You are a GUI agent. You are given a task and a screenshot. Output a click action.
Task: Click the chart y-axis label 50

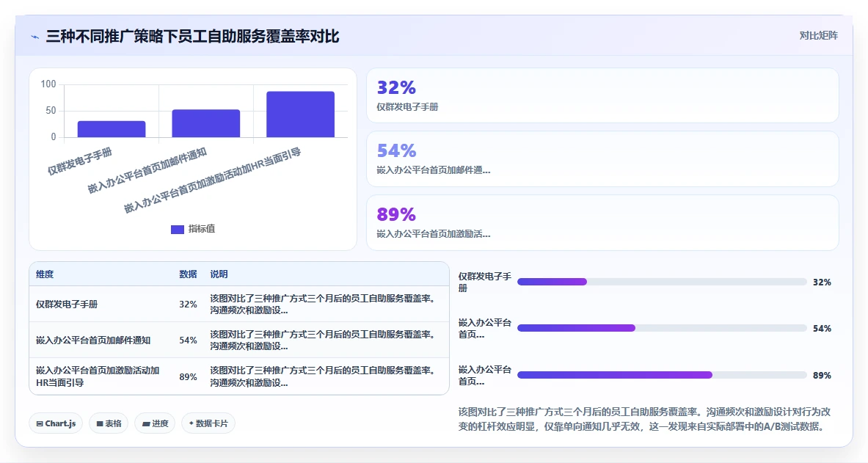(x=51, y=110)
